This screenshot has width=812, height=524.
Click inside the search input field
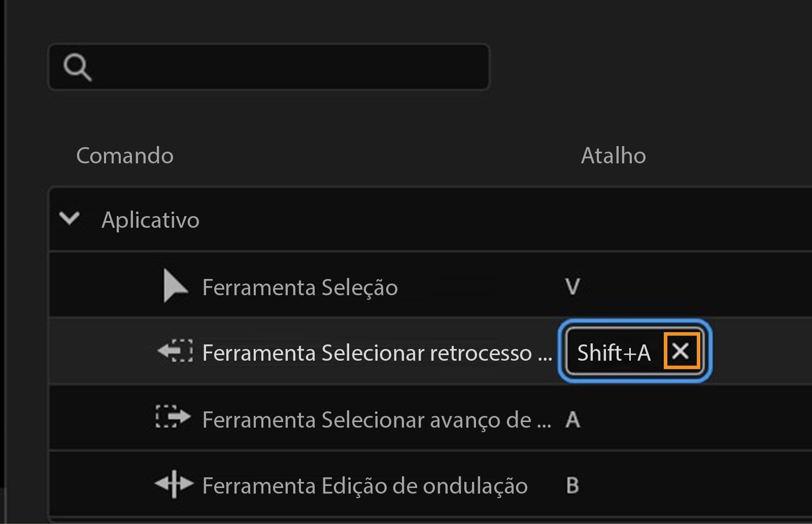pos(279,66)
